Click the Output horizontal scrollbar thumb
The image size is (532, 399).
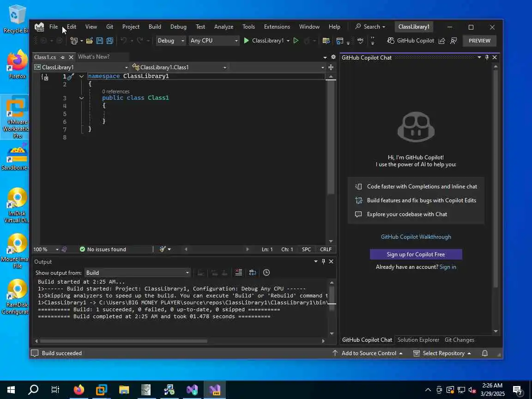[x=123, y=341]
